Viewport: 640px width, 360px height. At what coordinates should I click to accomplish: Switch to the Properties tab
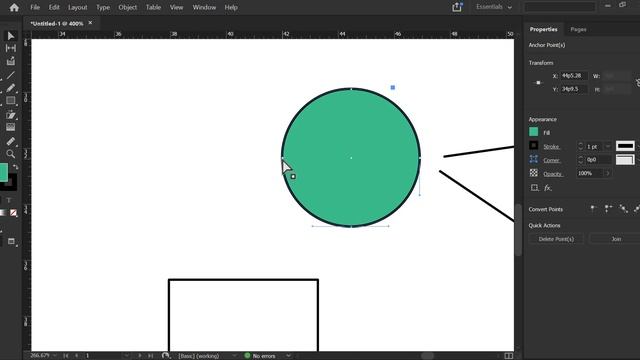coord(543,29)
